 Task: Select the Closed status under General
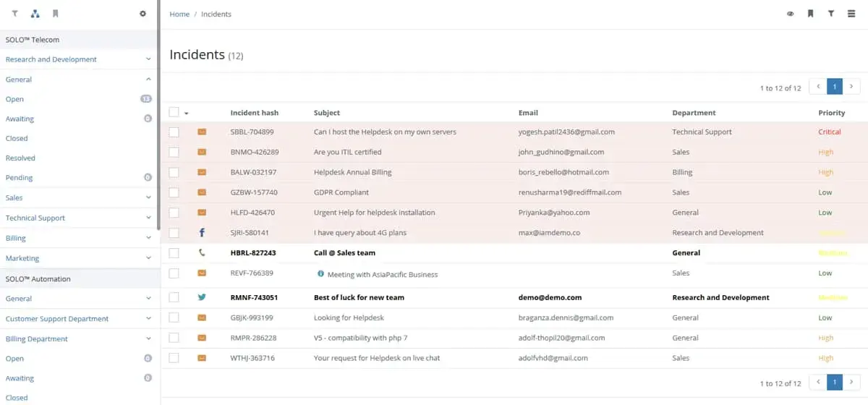(x=17, y=138)
